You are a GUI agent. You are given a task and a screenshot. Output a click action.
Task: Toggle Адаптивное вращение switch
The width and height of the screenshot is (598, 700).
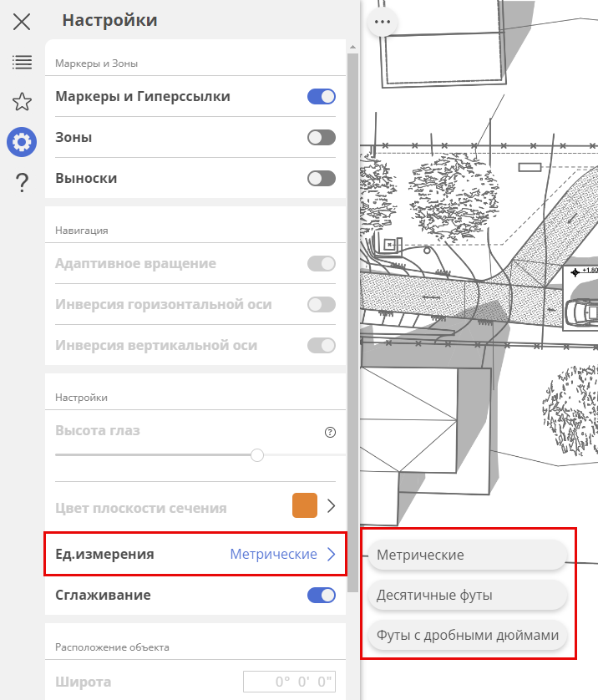pos(322,263)
